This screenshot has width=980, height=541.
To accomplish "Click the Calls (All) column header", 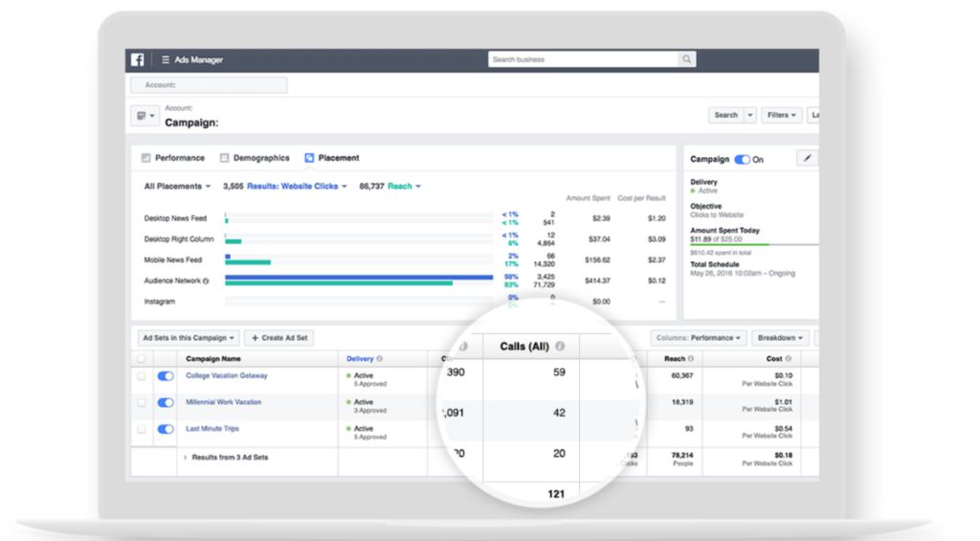I will click(524, 347).
